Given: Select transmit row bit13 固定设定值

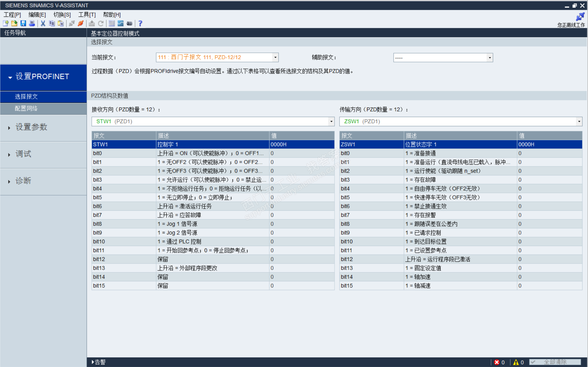Looking at the screenshot, I should pos(461,268).
